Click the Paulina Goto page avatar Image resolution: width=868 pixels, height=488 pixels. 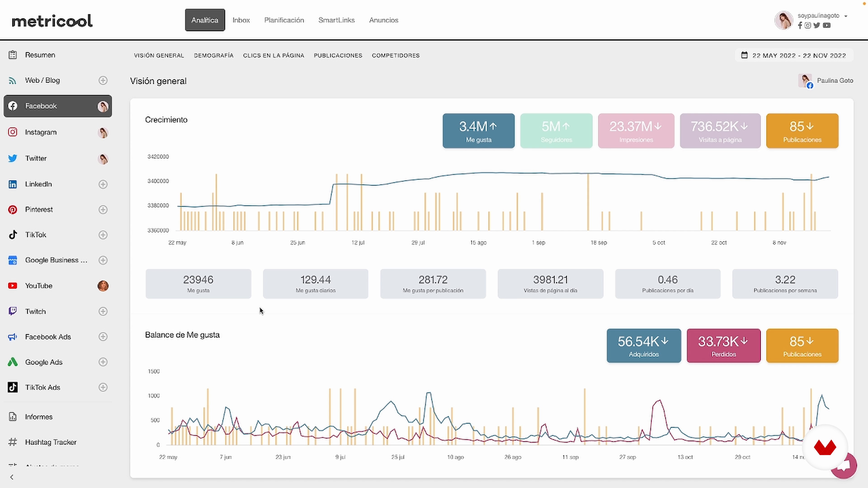click(805, 81)
